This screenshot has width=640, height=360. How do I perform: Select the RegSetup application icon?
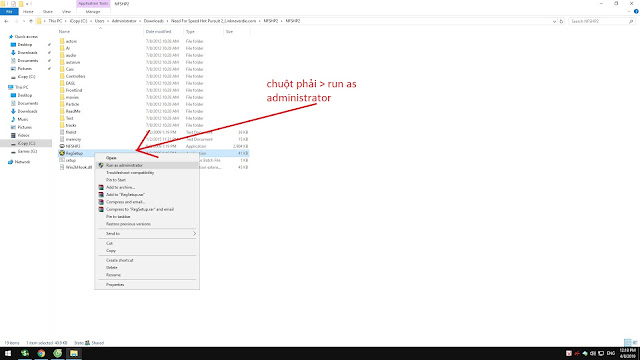pos(62,153)
